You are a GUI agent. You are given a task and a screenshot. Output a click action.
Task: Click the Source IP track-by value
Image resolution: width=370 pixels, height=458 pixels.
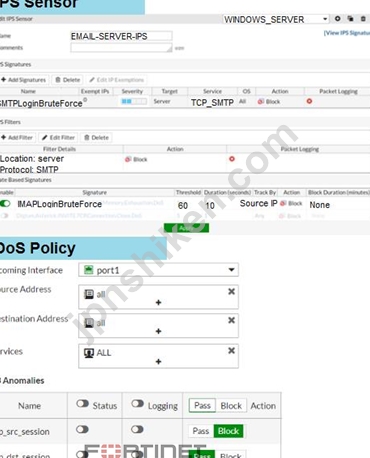point(258,203)
